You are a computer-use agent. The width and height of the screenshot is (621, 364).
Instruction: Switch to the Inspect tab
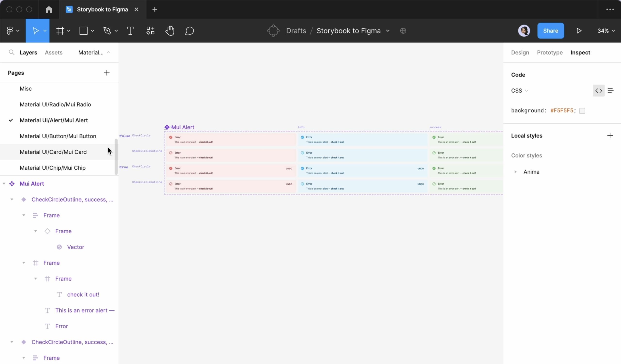point(581,52)
